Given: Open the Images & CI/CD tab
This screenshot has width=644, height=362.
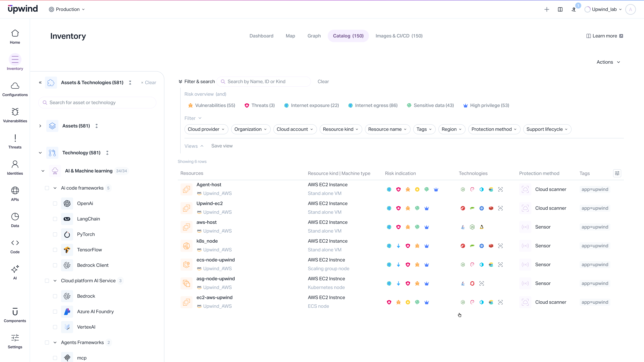Looking at the screenshot, I should 399,36.
